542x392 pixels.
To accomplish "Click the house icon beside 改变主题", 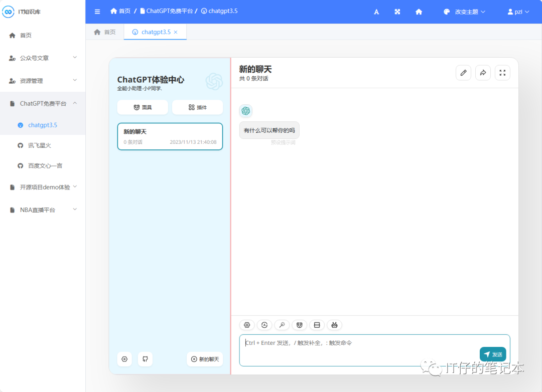I will coord(419,12).
